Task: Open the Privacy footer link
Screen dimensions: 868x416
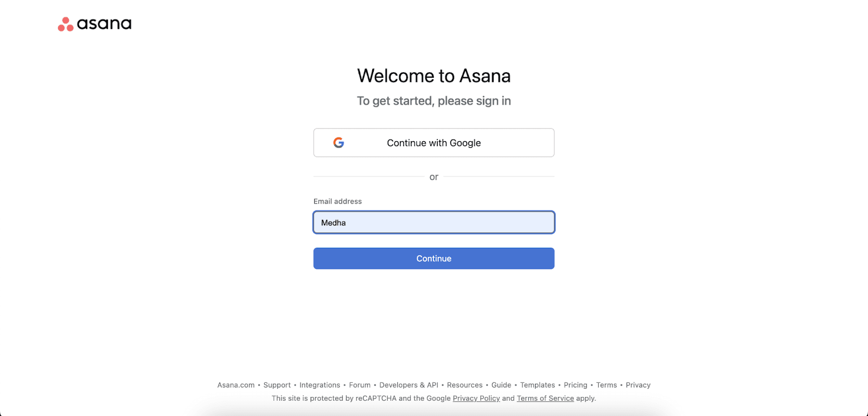Action: pyautogui.click(x=638, y=385)
